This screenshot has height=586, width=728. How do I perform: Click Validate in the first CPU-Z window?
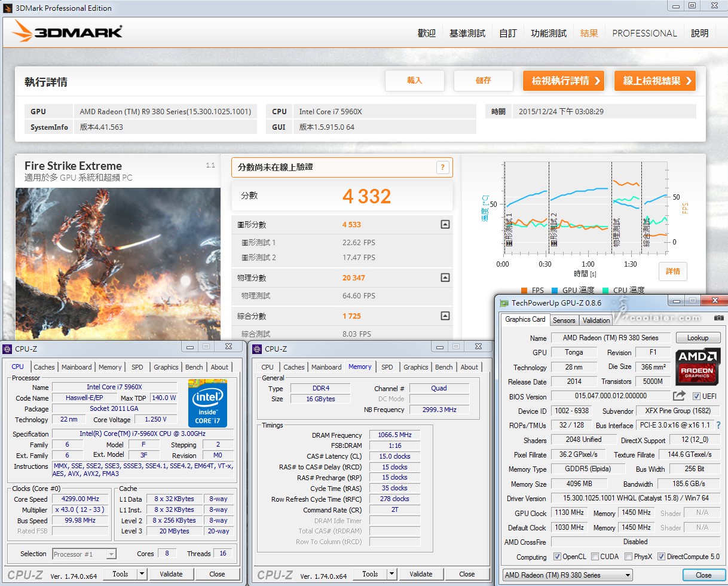(x=171, y=574)
